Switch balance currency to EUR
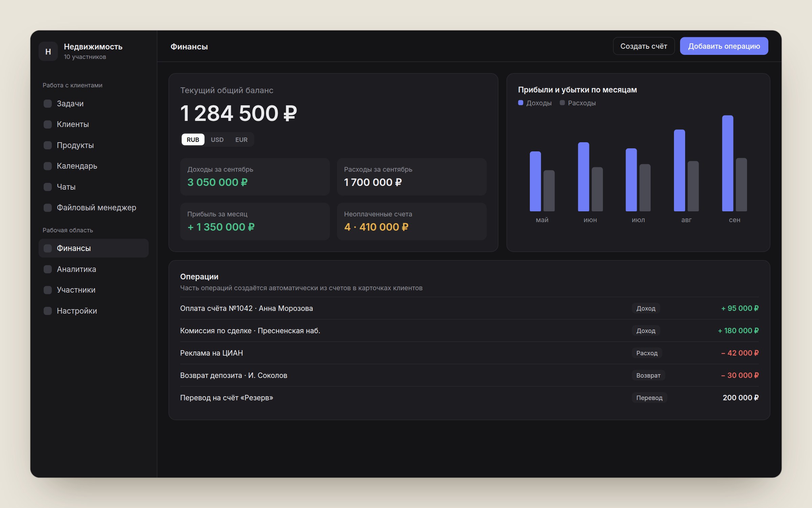The height and width of the screenshot is (508, 812). tap(241, 140)
